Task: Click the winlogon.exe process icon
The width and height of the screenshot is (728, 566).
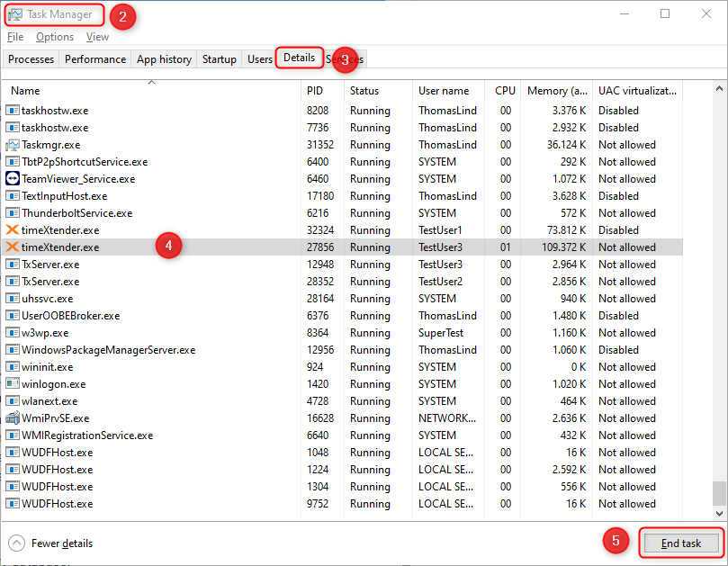Action: [x=13, y=384]
